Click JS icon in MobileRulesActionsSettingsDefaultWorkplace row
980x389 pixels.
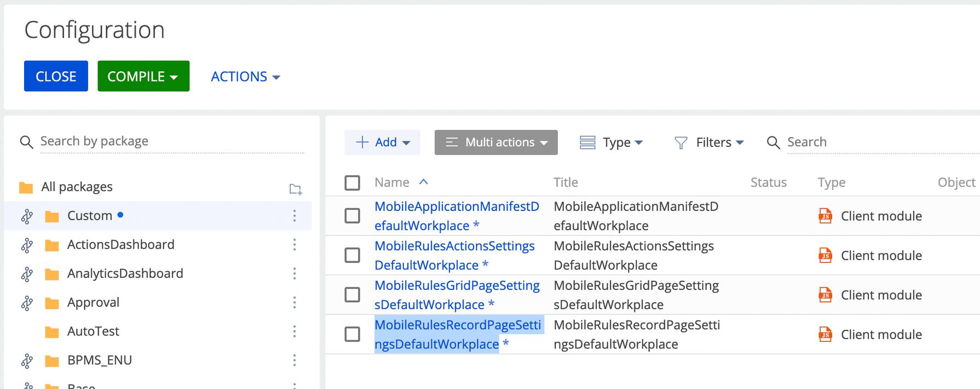point(825,255)
